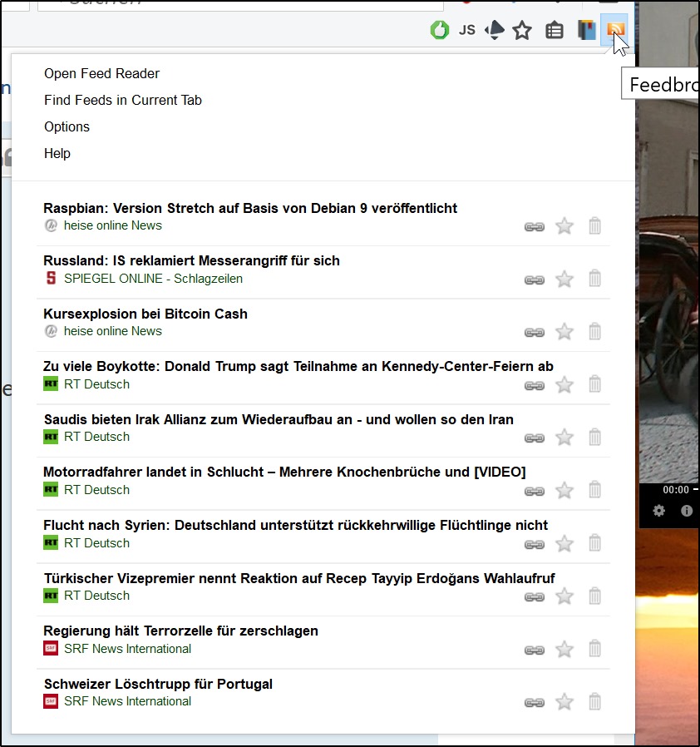Choose Open Feed Reader from the menu
This screenshot has height=747, width=700.
click(102, 74)
